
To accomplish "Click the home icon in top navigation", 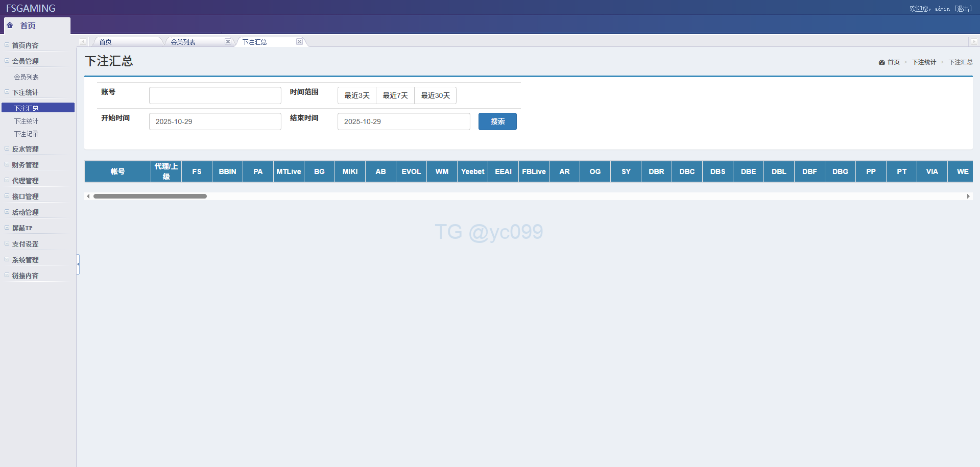I will 10,25.
